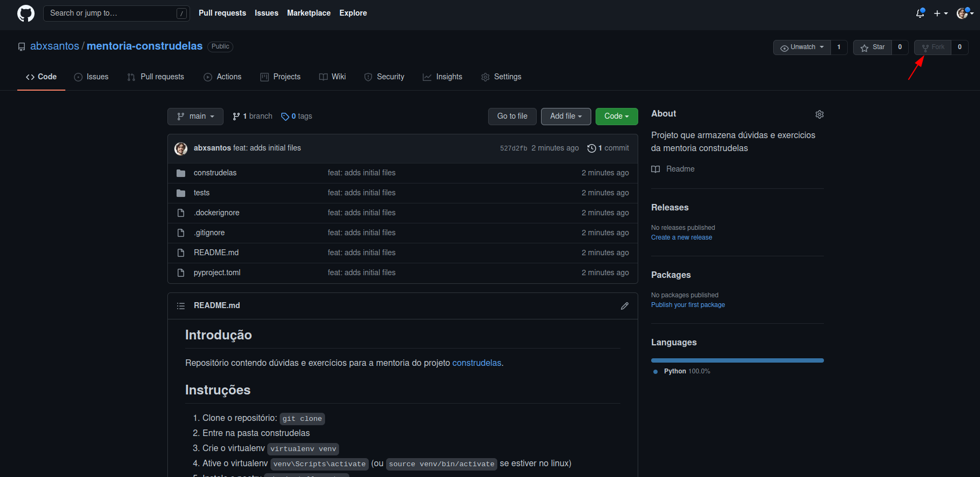Open the Releases heading link
The image size is (980, 477).
(670, 207)
